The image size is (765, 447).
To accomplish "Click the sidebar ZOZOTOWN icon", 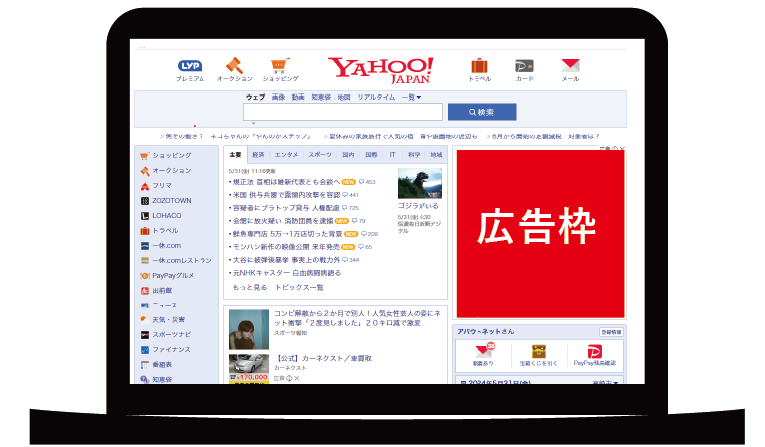I will pos(144,201).
